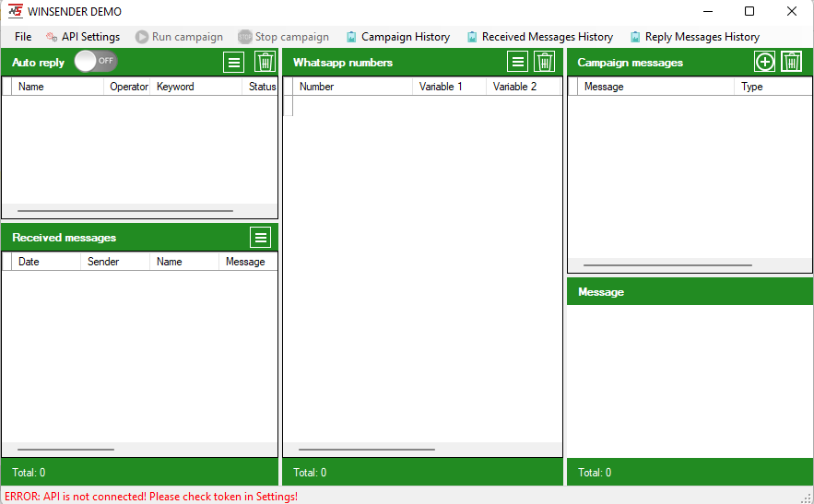The image size is (814, 504).
Task: Click the Reply Messages History icon
Action: pos(635,37)
